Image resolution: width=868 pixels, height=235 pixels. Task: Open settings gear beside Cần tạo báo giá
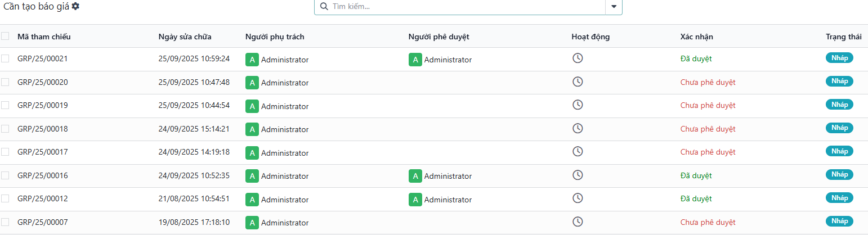[76, 6]
